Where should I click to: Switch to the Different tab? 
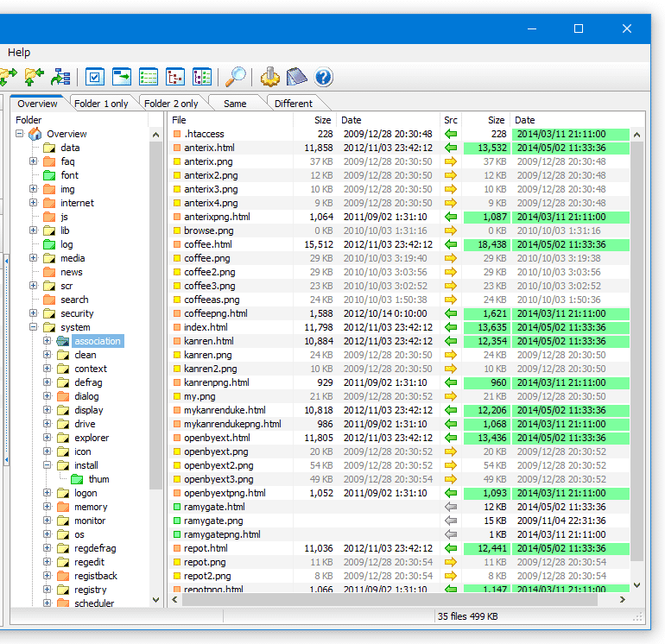(x=294, y=104)
